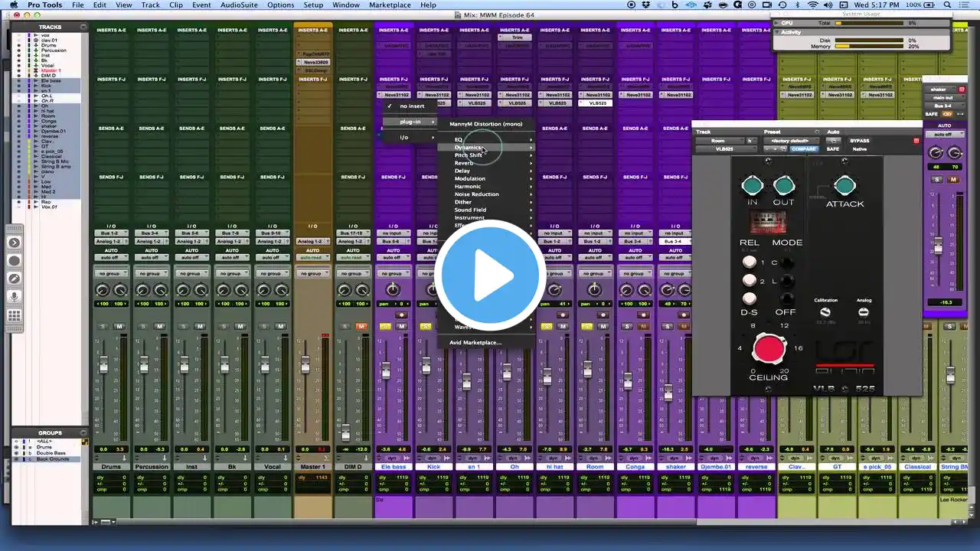Open Percussion track group selector dropdown
The height and width of the screenshot is (551, 980).
[151, 273]
